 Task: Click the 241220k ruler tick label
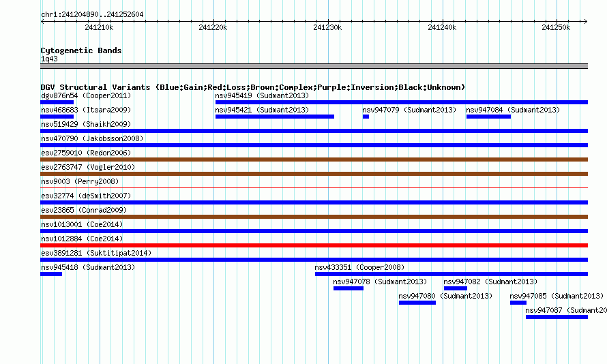point(213,27)
